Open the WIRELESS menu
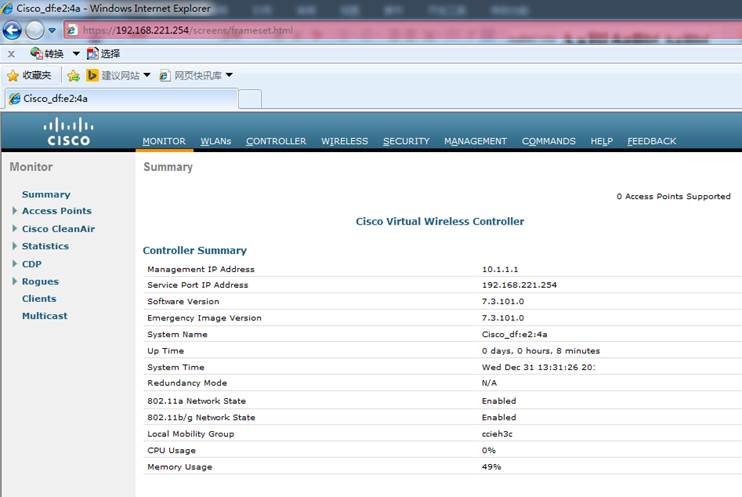 pyautogui.click(x=344, y=141)
